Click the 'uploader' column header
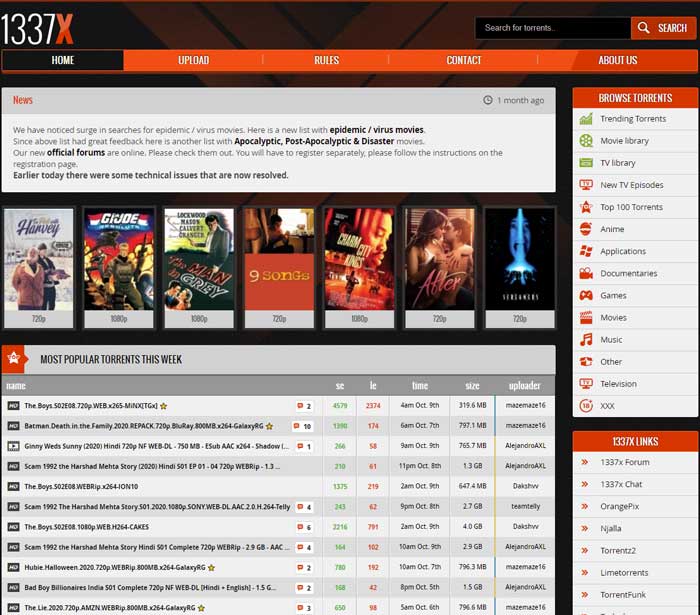The width and height of the screenshot is (700, 615). coord(525,386)
